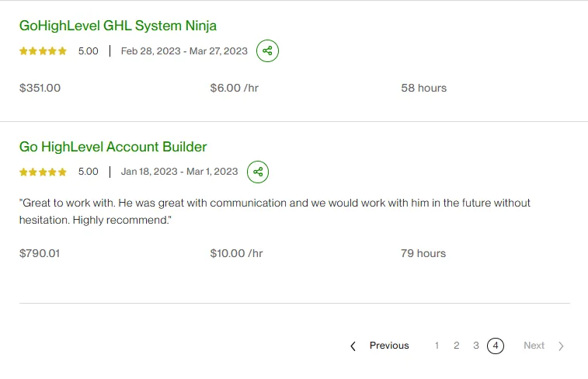
Task: Open the Go HighLevel Account Builder job
Action: [x=113, y=147]
